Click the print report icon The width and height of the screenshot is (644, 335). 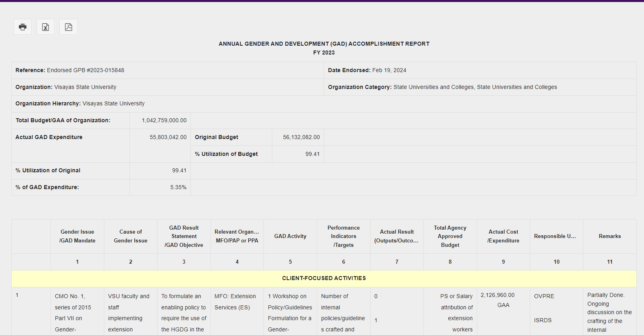coord(22,27)
